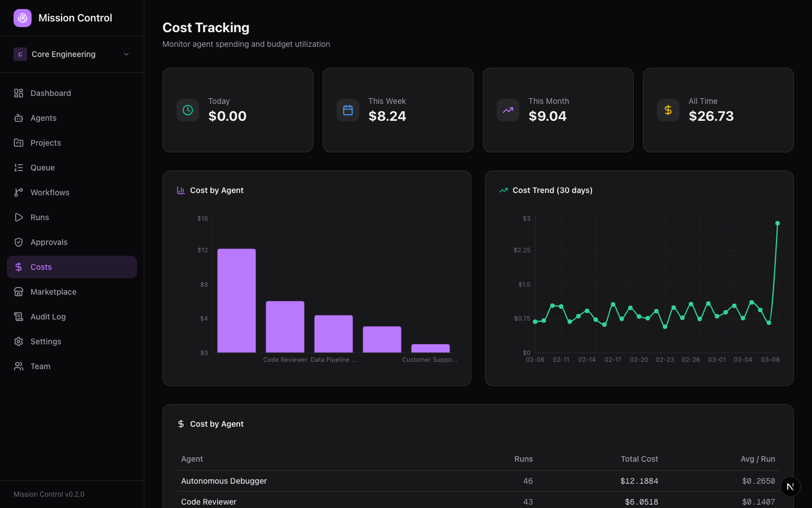Viewport: 812px width, 508px height.
Task: Open the Settings gear icon
Action: coord(18,341)
